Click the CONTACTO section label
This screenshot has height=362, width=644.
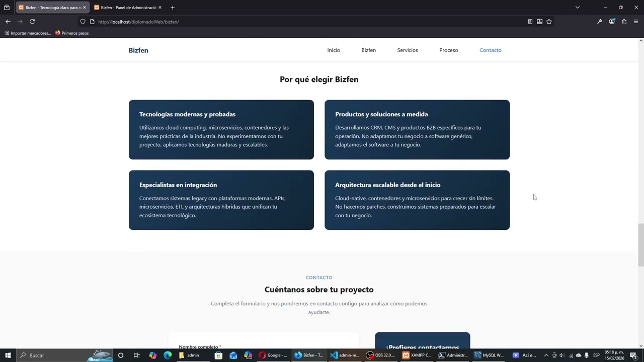pyautogui.click(x=319, y=278)
